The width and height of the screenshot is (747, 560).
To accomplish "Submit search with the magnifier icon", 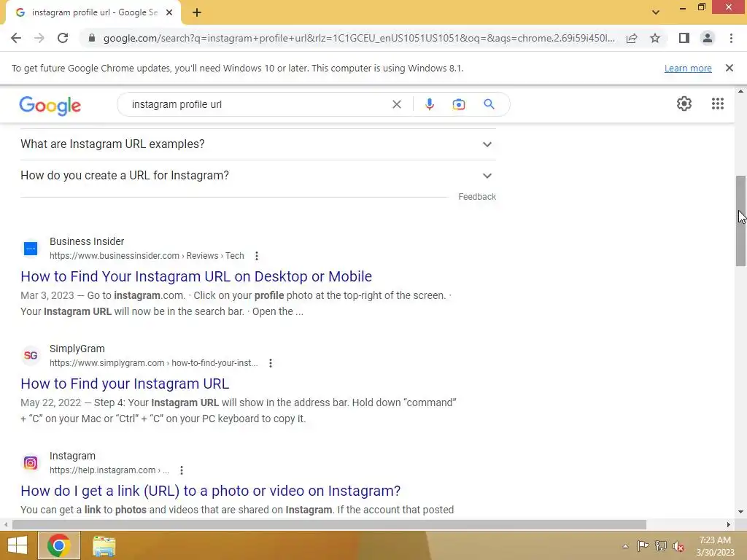I will click(489, 104).
